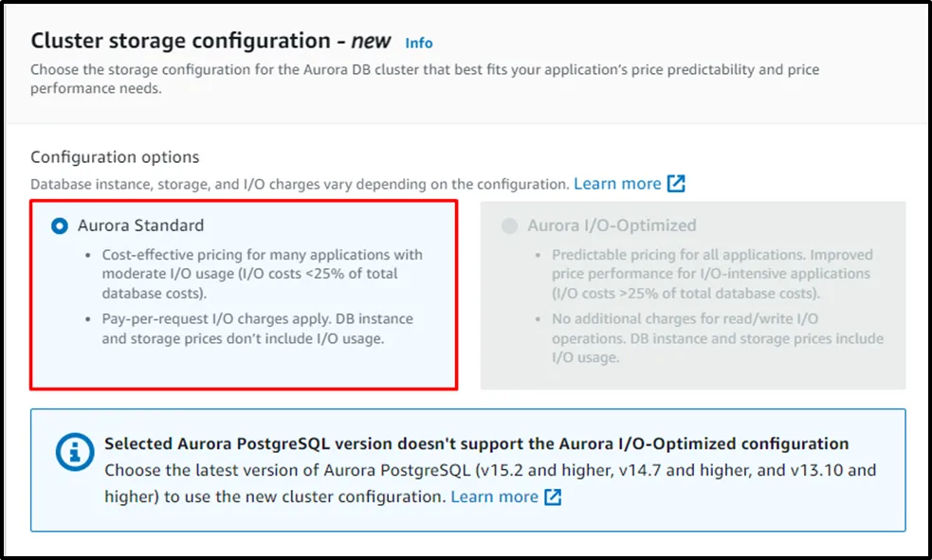Click the "Database instance, storage, and I/O charges" text
Image resolution: width=932 pixels, height=560 pixels.
click(299, 185)
